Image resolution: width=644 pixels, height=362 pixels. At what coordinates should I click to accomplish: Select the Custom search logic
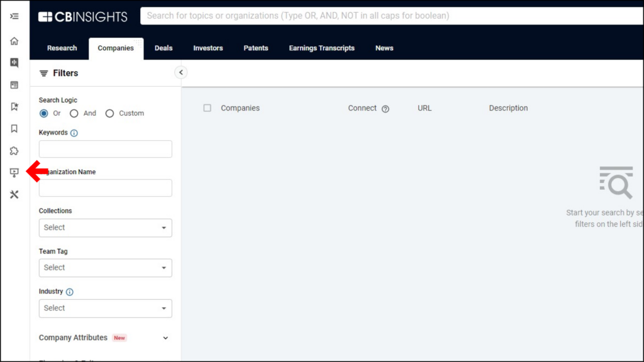pyautogui.click(x=109, y=113)
